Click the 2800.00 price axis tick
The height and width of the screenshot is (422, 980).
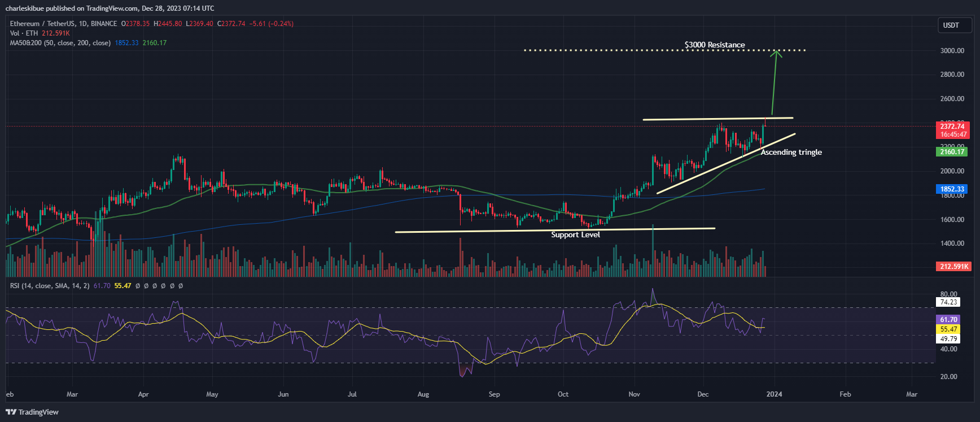(x=952, y=74)
